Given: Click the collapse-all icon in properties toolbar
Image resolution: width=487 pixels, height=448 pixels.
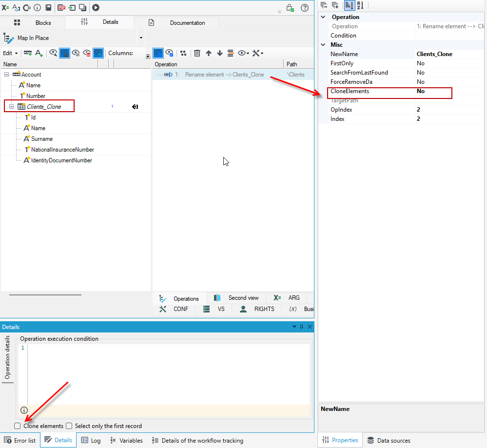Looking at the screenshot, I should coord(324,5).
